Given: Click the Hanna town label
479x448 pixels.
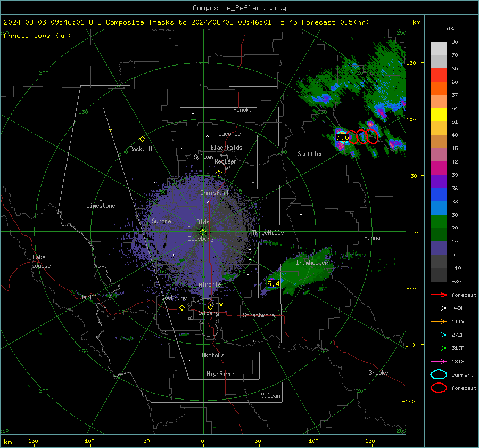Looking at the screenshot, I should (372, 238).
